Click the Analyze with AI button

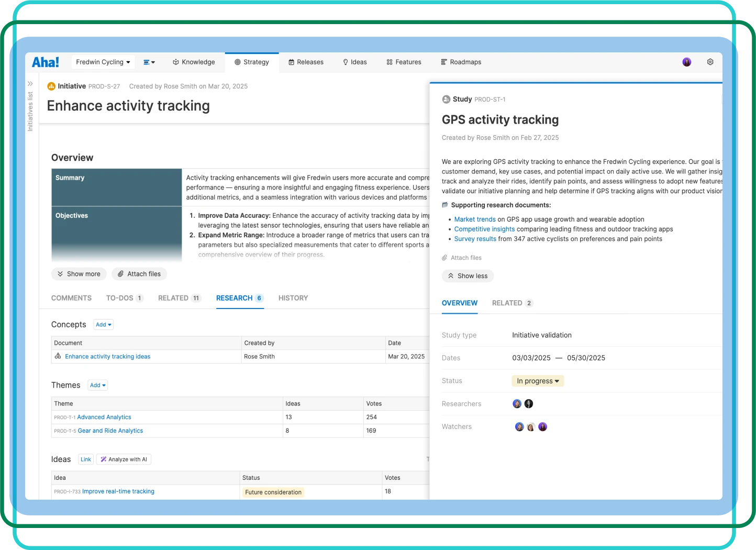point(124,459)
